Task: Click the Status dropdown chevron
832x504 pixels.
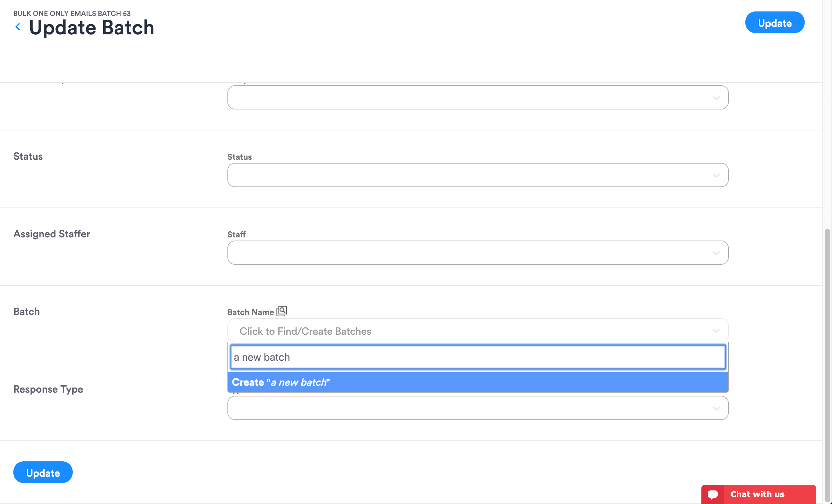Action: pyautogui.click(x=716, y=175)
